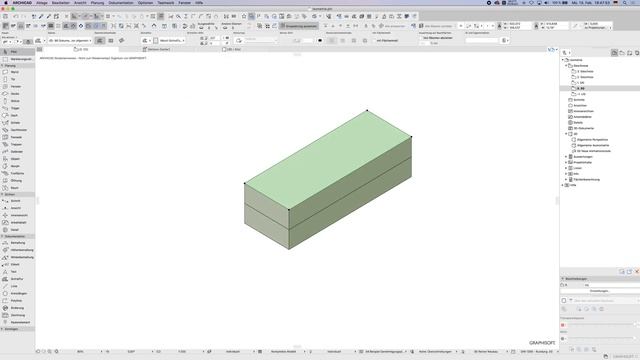Select the Schnitt tool
640x360 pixels.
pyautogui.click(x=17, y=201)
